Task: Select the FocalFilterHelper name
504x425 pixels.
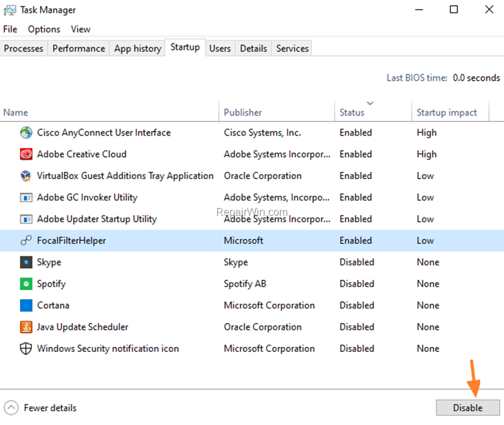Action: tap(71, 240)
